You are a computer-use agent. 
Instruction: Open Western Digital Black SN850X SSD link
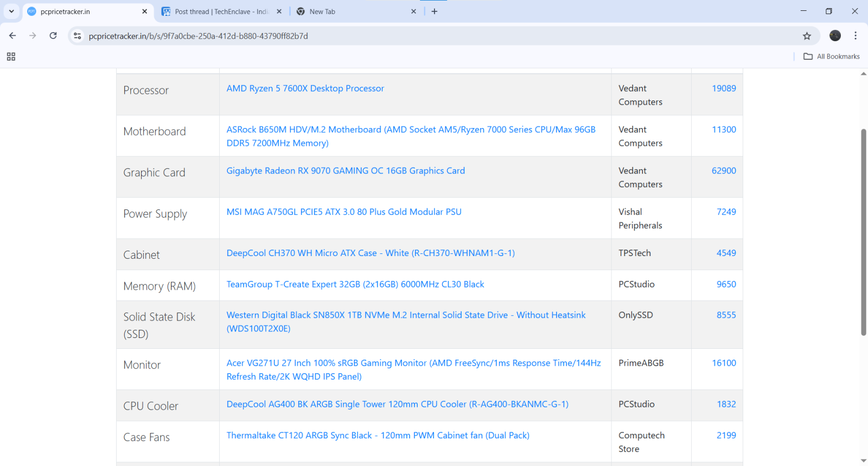(x=406, y=322)
